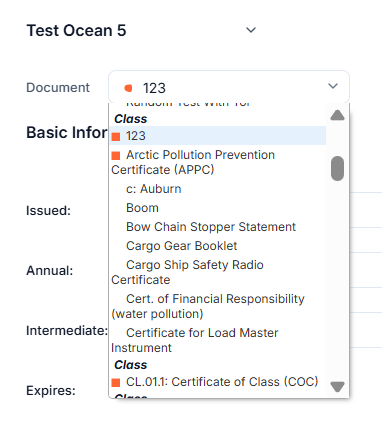Select Certificate for Load Master Instrument
This screenshot has height=433, width=382.
pyautogui.click(x=218, y=340)
